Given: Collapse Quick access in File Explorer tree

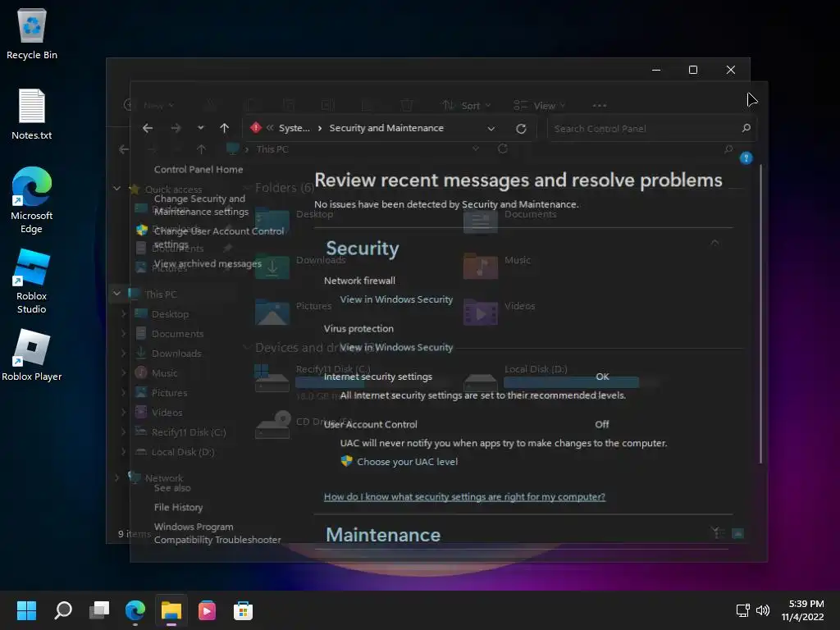Looking at the screenshot, I should pos(116,189).
